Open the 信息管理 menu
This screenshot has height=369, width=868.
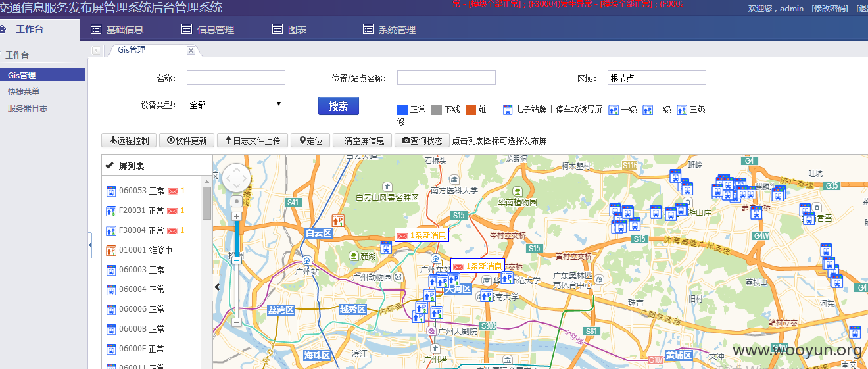(208, 29)
